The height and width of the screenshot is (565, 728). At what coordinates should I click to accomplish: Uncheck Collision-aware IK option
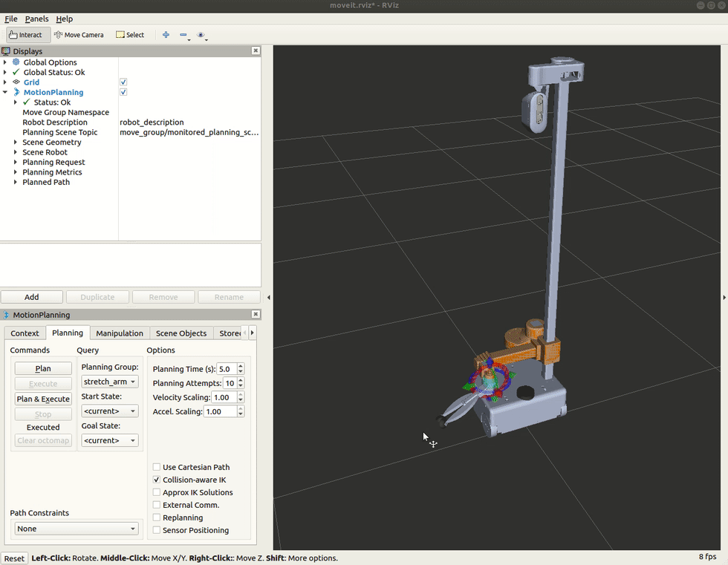(x=157, y=480)
